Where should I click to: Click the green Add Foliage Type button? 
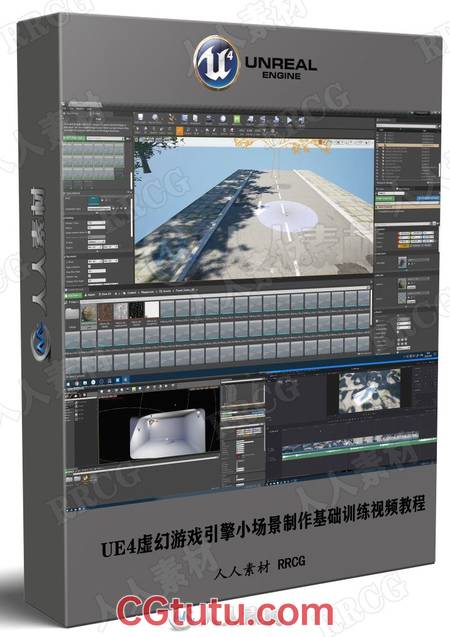coord(74,139)
